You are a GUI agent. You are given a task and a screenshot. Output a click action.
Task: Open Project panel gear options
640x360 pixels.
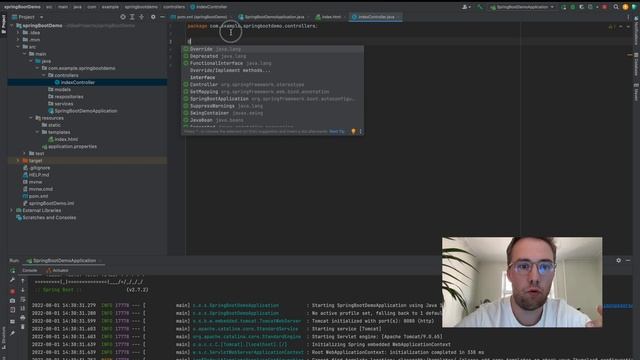coord(153,17)
